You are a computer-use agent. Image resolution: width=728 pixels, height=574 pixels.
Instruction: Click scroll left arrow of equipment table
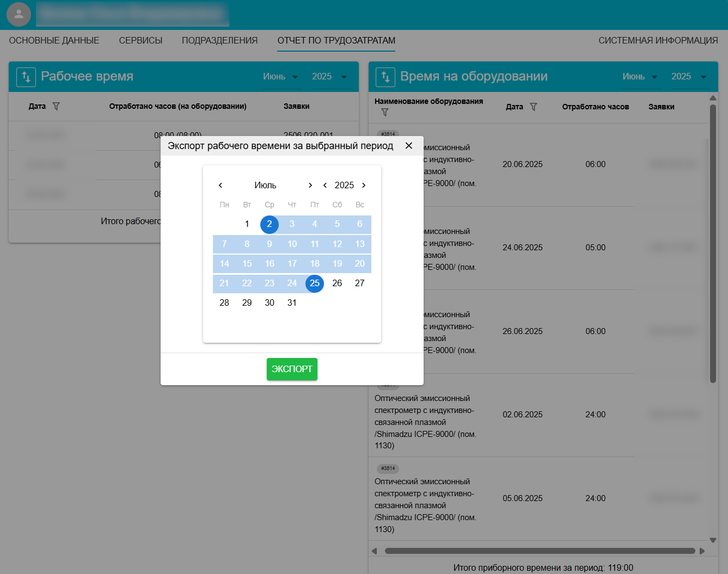click(374, 551)
